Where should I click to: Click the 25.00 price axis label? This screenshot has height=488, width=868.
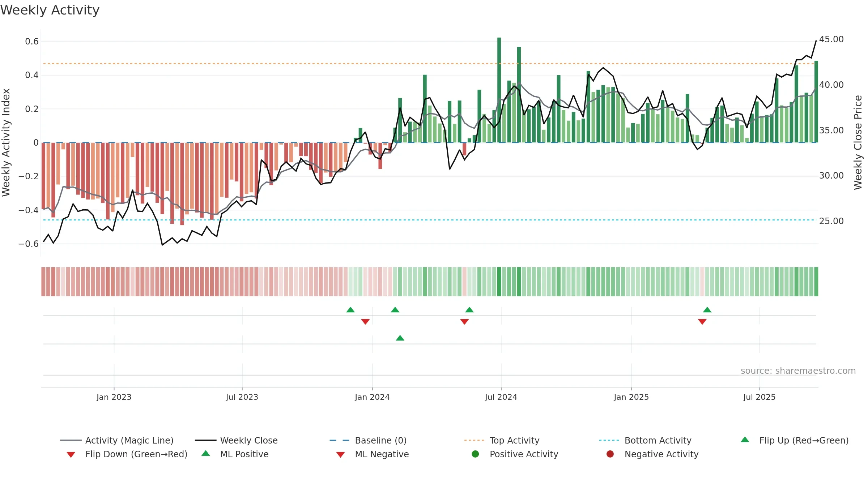[831, 221]
